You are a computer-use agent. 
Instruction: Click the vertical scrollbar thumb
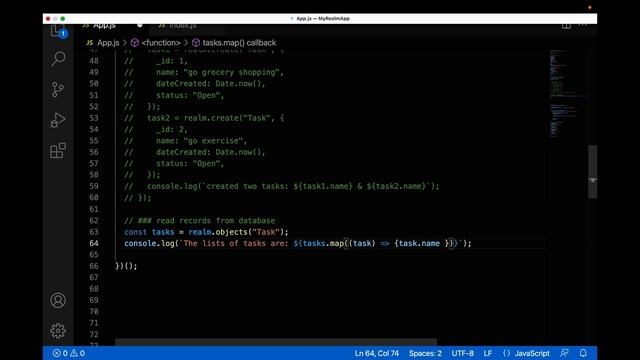(x=593, y=172)
